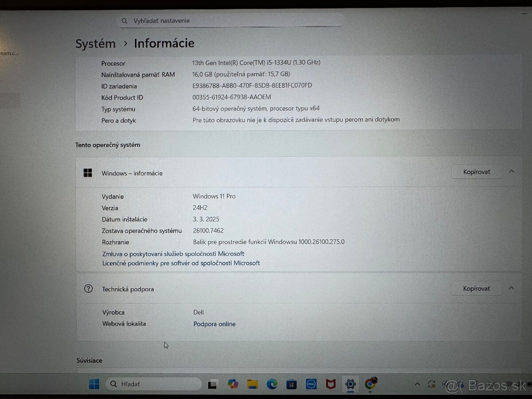Click the Windows logo beside Windows – informácie

click(x=88, y=173)
